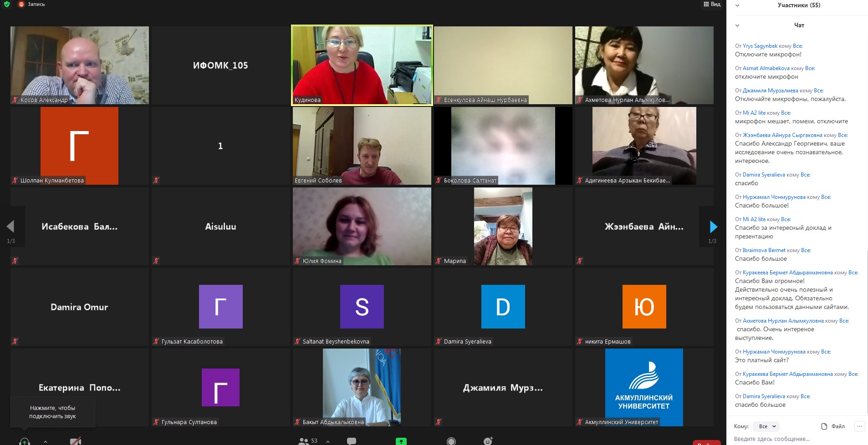This screenshot has height=445, width=868.
Task: Click the record circle icon
Action: pos(451,441)
